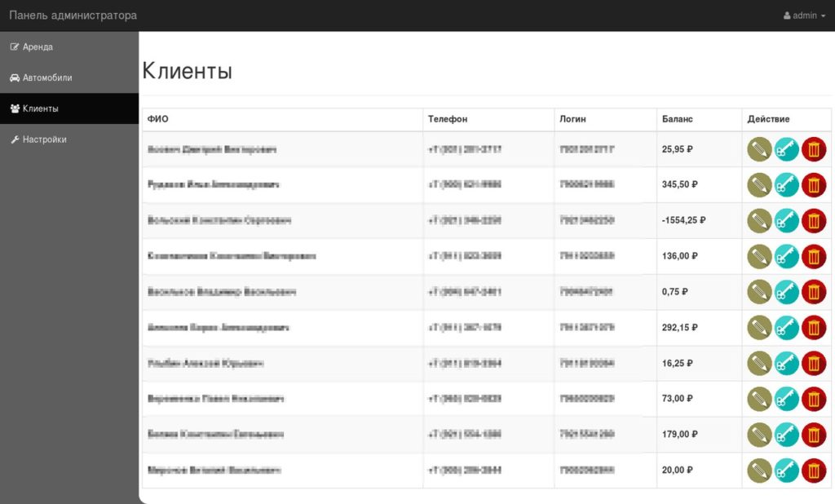Click key icon for balance 0,75 ₽ row
Viewport: 835px width, 504px height.
(x=787, y=293)
